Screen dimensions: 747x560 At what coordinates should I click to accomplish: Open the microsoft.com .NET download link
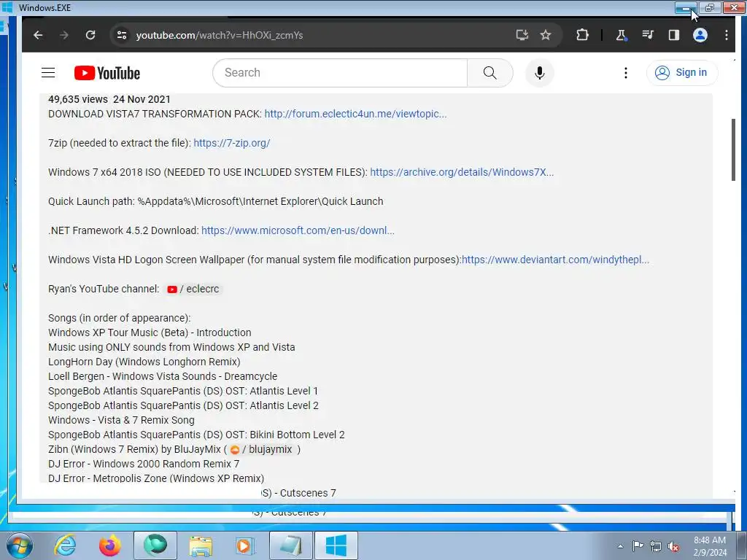point(298,230)
